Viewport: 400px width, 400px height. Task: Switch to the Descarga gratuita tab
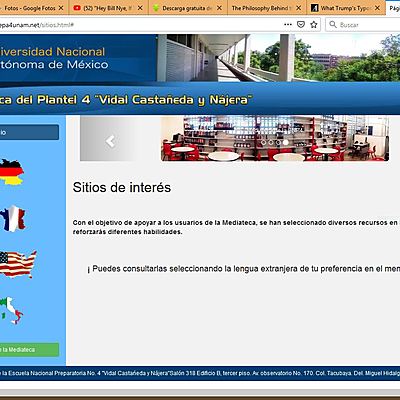click(x=188, y=8)
